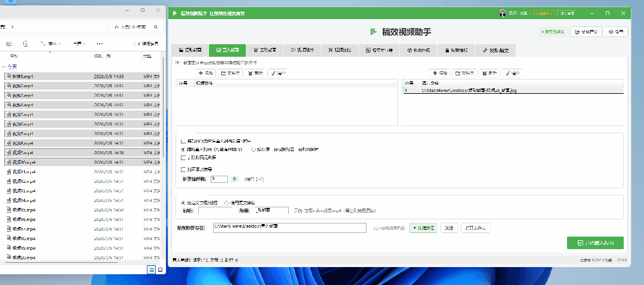Collapse the Today group in file list
The image size is (644, 285).
pos(4,67)
